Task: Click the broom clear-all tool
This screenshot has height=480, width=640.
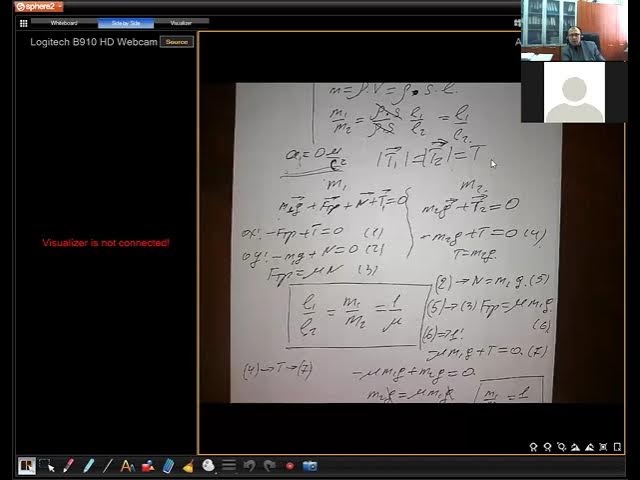Action: (x=188, y=466)
